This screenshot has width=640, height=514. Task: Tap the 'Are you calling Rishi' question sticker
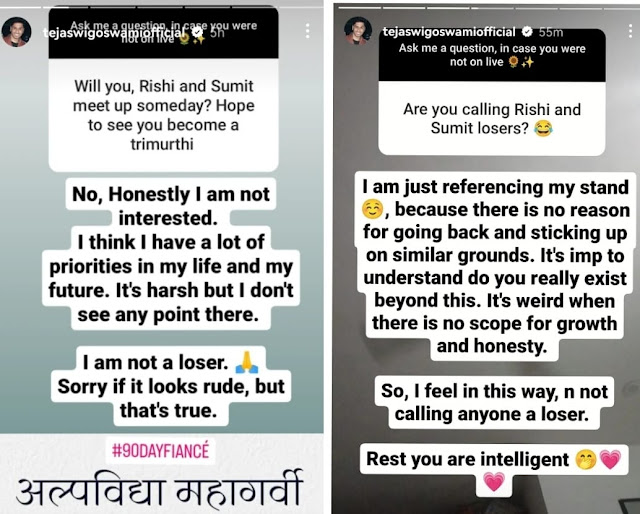click(492, 118)
